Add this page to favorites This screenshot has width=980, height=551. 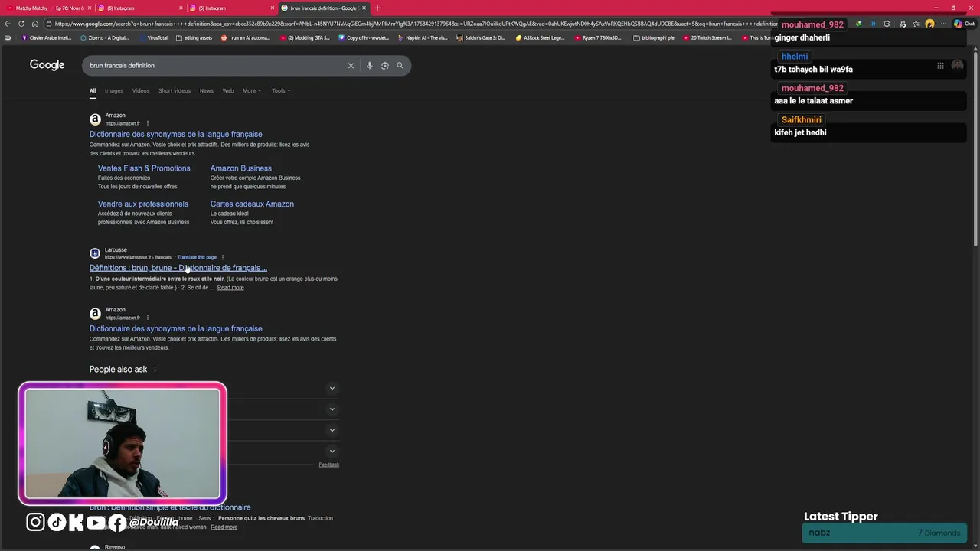[x=916, y=24]
